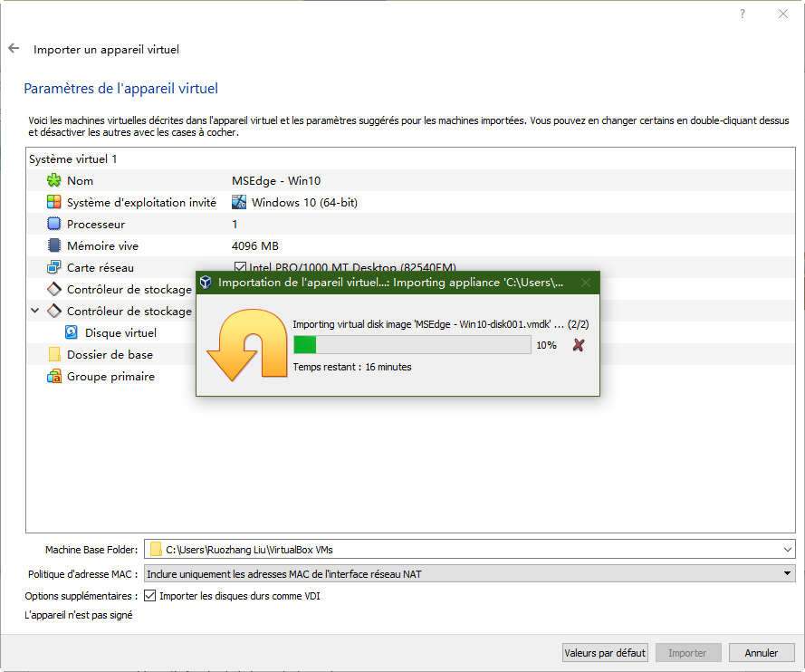Click the Carte réseau row label

(x=101, y=267)
